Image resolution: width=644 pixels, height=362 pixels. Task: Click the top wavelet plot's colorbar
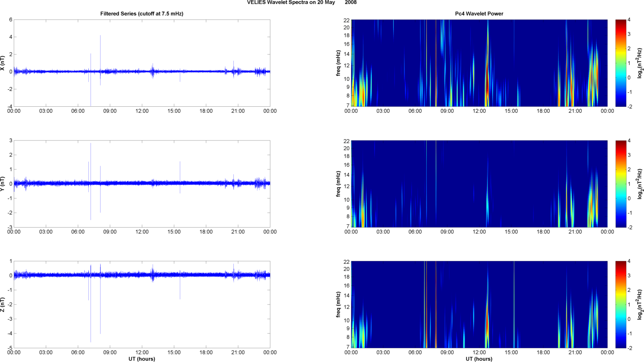coord(621,63)
